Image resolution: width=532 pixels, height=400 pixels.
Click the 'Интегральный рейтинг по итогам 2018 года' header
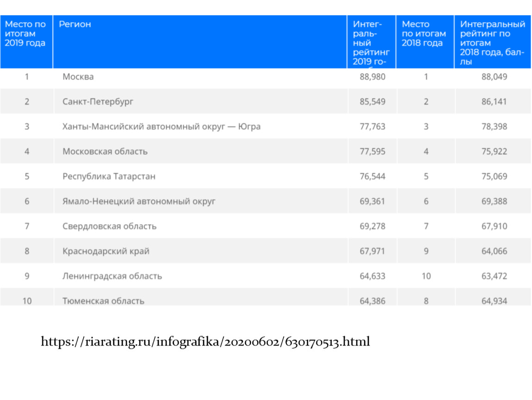coord(492,43)
